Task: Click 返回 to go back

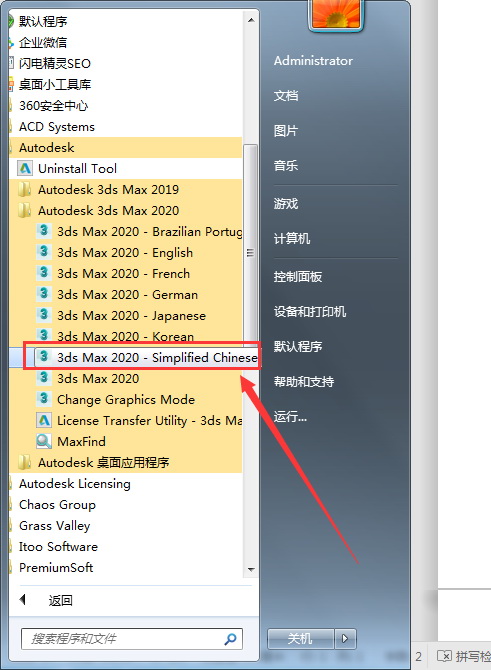Action: pyautogui.click(x=60, y=600)
